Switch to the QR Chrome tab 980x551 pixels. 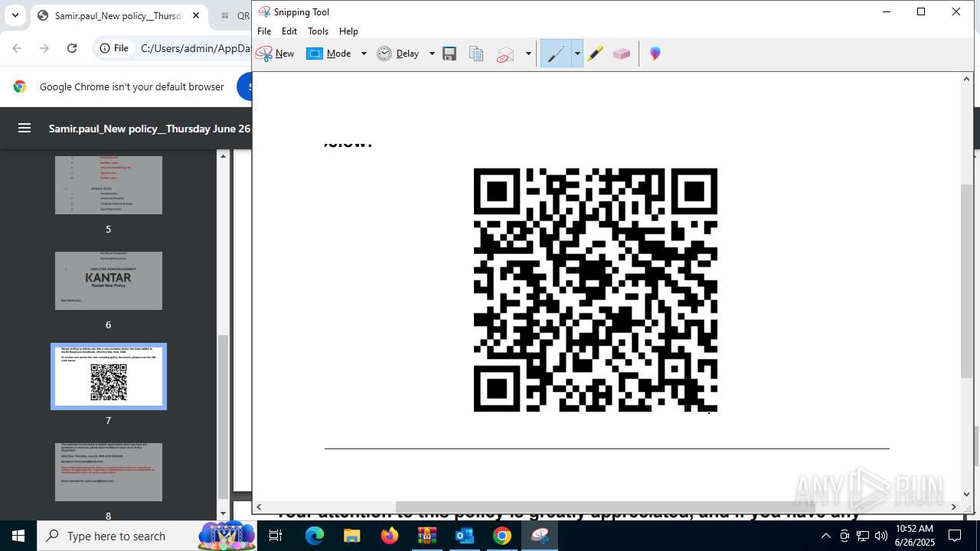(234, 15)
